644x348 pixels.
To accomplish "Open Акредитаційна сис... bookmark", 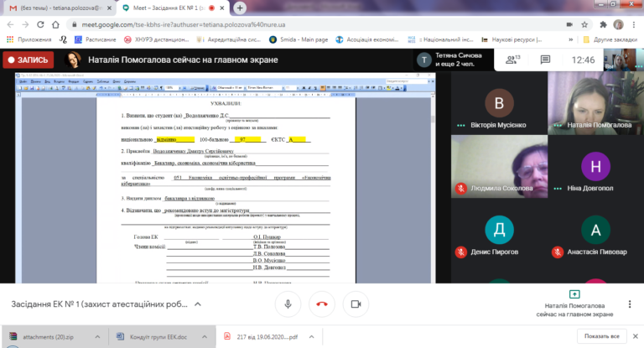I will [229, 39].
